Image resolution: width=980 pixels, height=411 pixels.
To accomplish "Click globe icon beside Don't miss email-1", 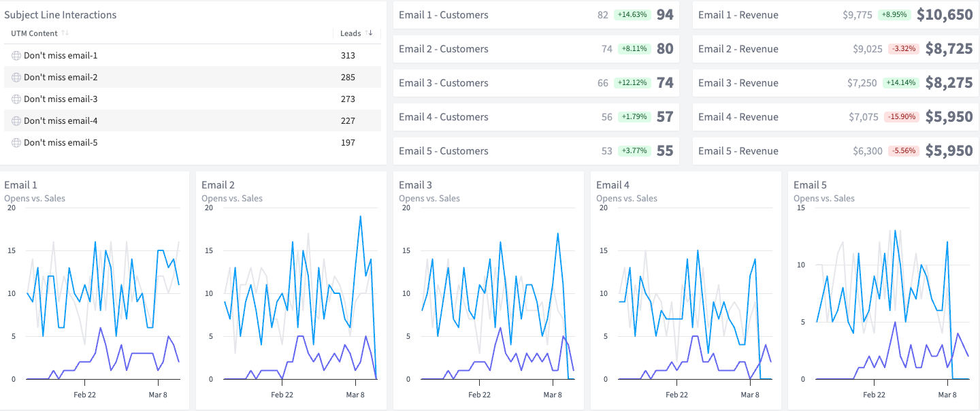I will pos(16,56).
